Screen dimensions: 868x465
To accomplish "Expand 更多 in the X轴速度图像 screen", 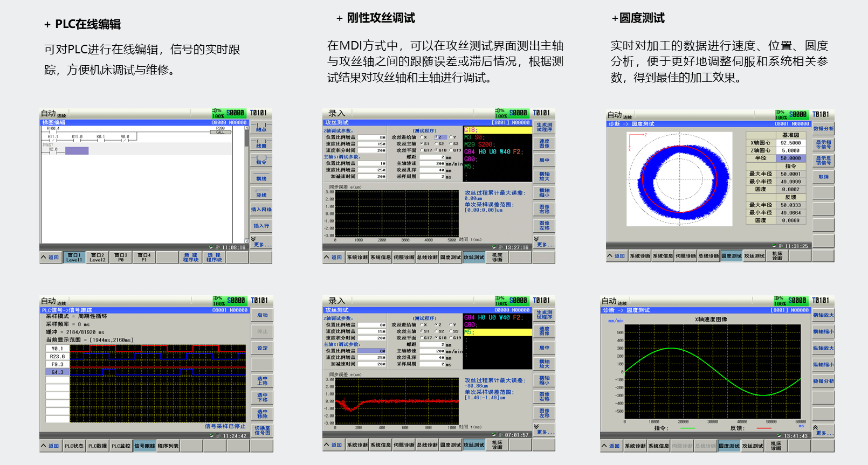I will [822, 431].
